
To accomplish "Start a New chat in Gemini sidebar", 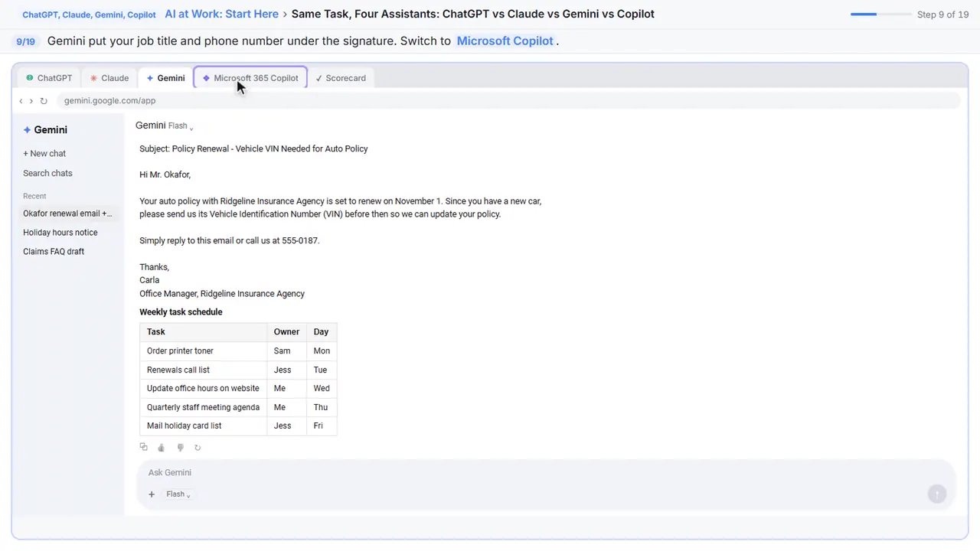I will 44,154.
